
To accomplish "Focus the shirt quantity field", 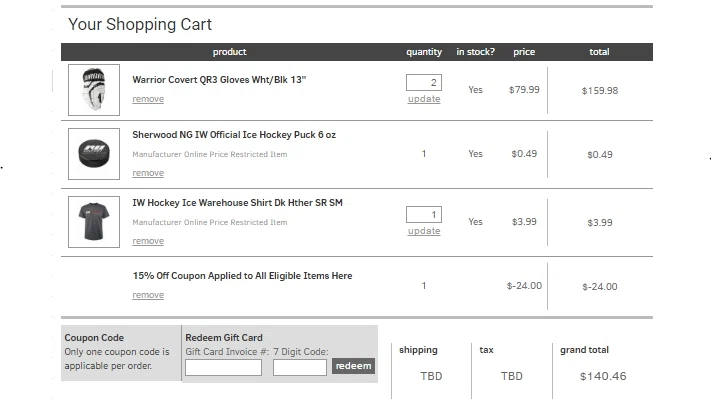I will click(424, 214).
